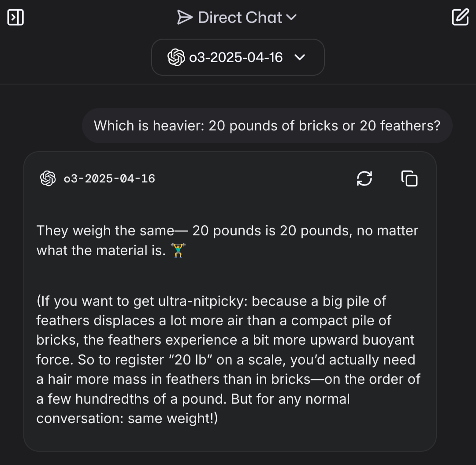Click 'same weight!)' closing text
The width and height of the screenshot is (476, 465).
point(173,418)
